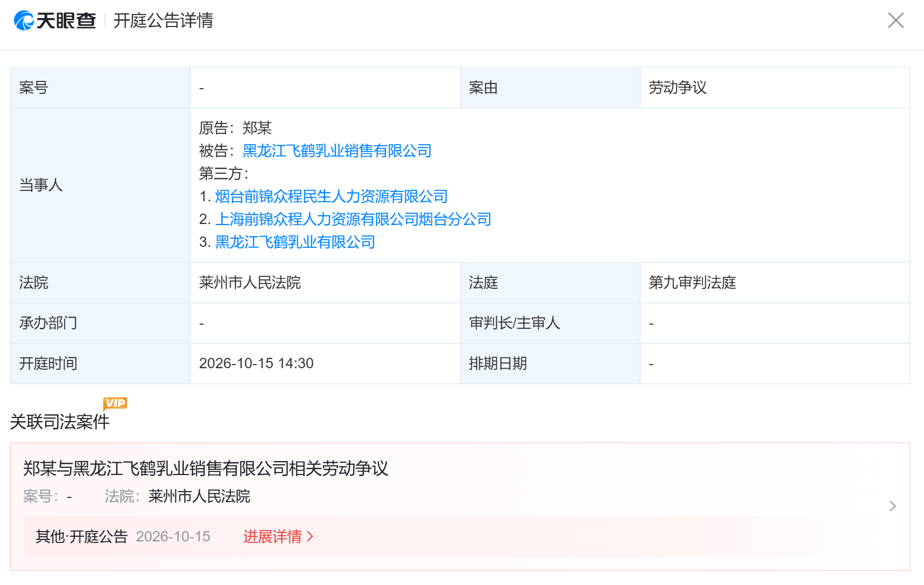Click the VIP badge beside 关联司法案件
This screenshot has height=585, width=924.
(115, 403)
